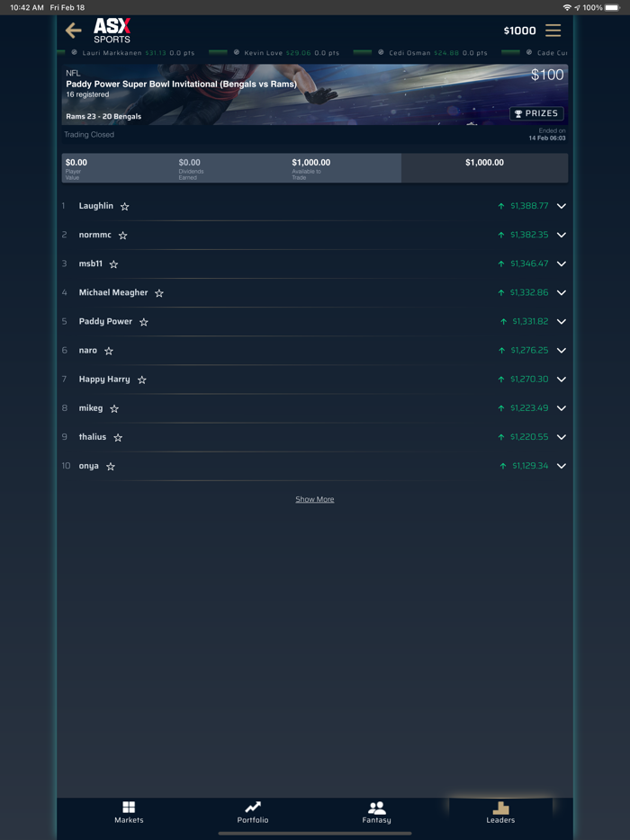Click the $1,388.77 value
This screenshot has width=630, height=840.
(529, 206)
